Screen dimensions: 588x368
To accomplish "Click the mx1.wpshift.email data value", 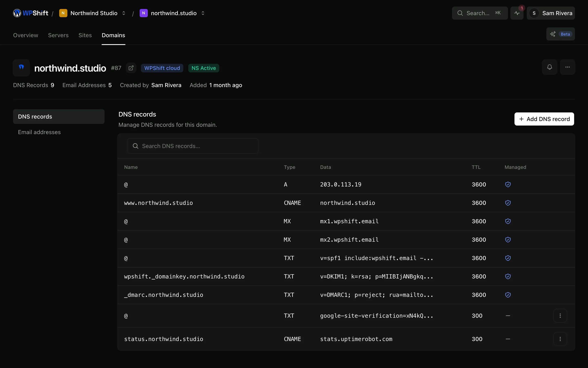I will pos(349,221).
